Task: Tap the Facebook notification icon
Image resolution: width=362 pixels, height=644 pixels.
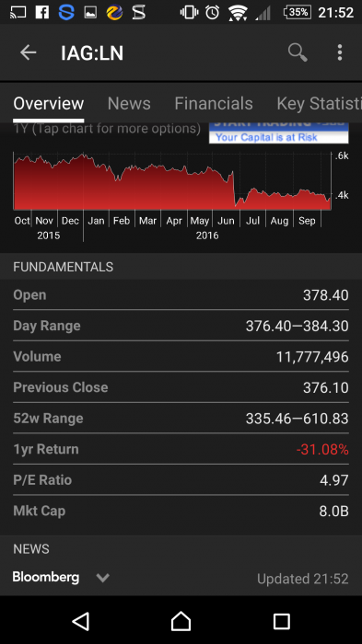Action: [x=42, y=13]
